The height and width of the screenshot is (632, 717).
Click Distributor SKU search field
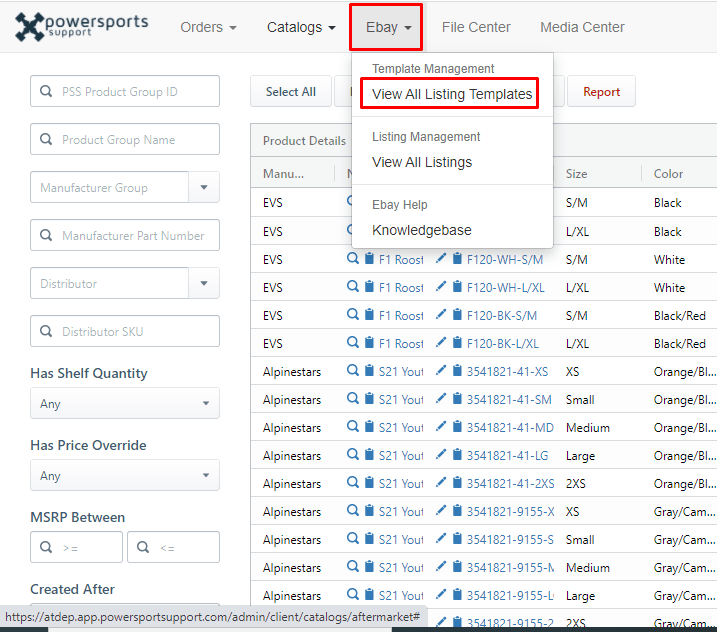pyautogui.click(x=125, y=331)
